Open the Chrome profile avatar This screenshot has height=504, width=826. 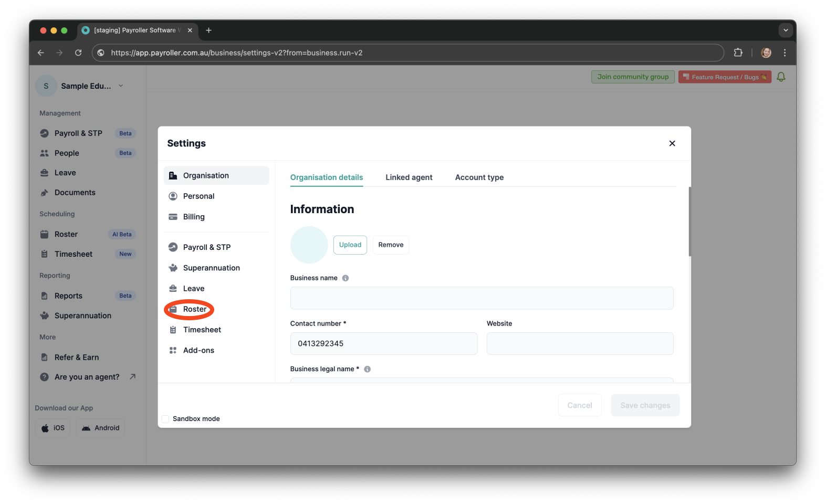point(766,52)
